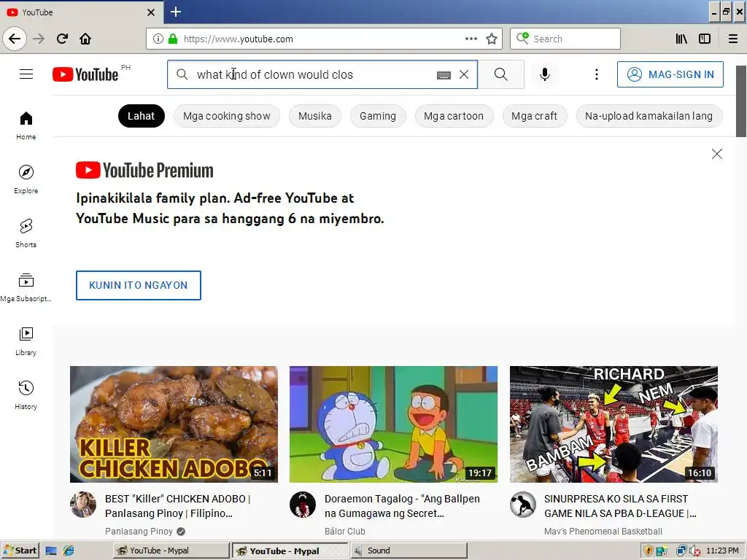Select the Mga cartoon chip
The image size is (747, 560).
(x=454, y=116)
